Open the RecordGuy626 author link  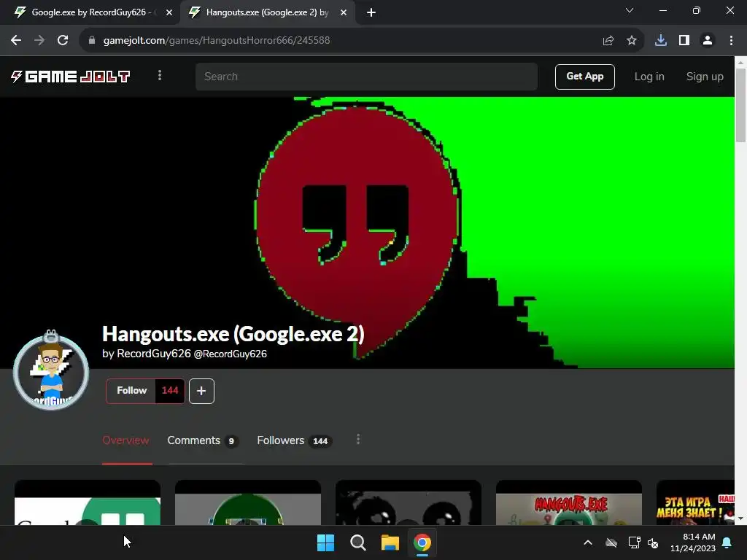153,354
